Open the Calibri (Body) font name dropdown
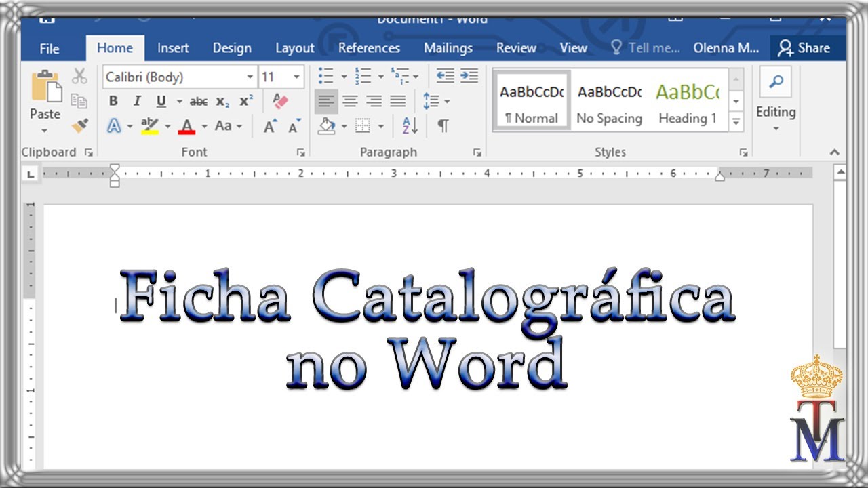This screenshot has width=868, height=488. pos(250,77)
